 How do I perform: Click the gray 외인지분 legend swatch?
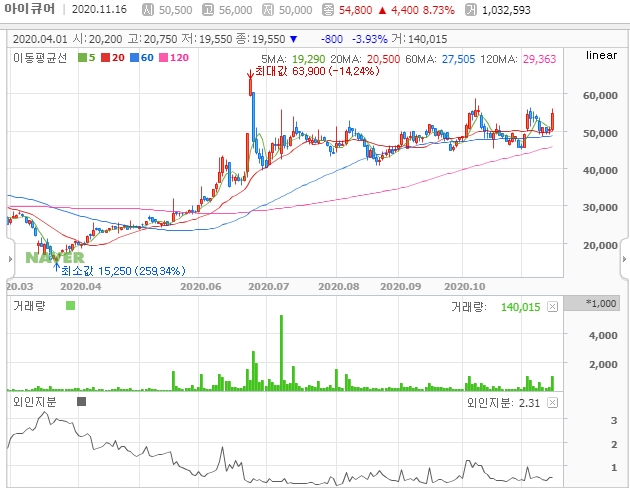(x=82, y=401)
